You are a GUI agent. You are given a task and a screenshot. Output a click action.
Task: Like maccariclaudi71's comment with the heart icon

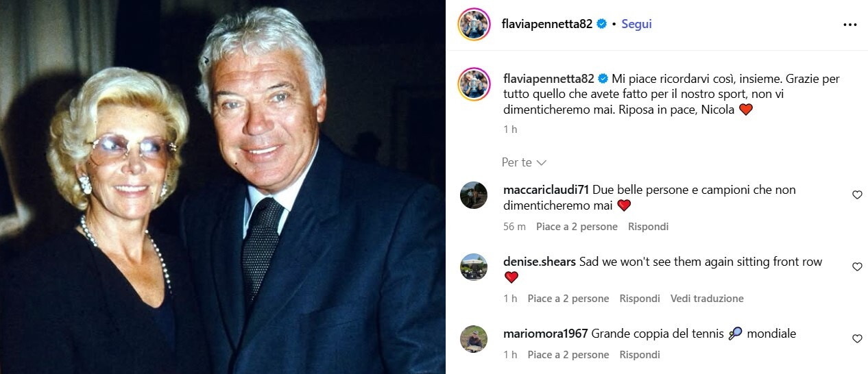coord(857,195)
